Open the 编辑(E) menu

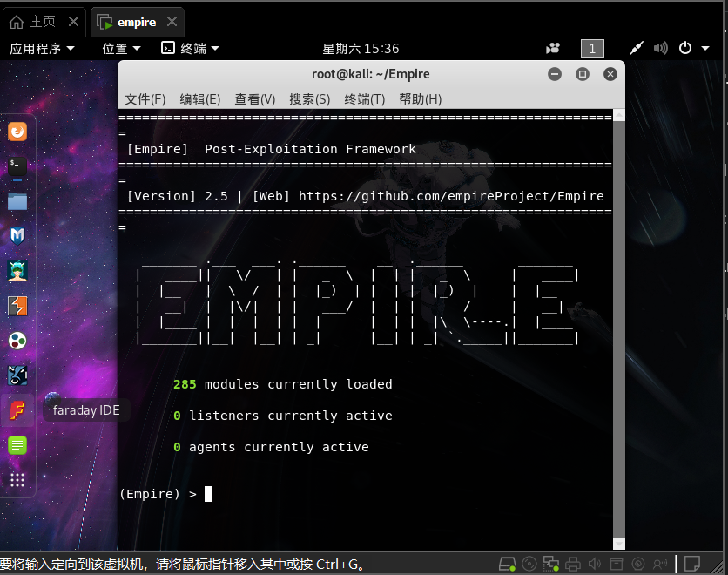[x=200, y=99]
